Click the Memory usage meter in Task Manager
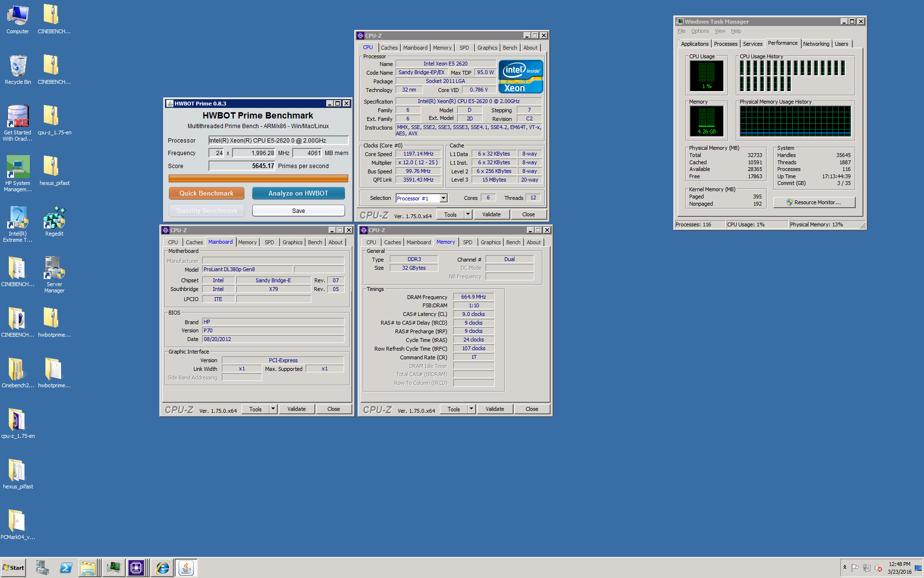The height and width of the screenshot is (578, 924). 706,121
